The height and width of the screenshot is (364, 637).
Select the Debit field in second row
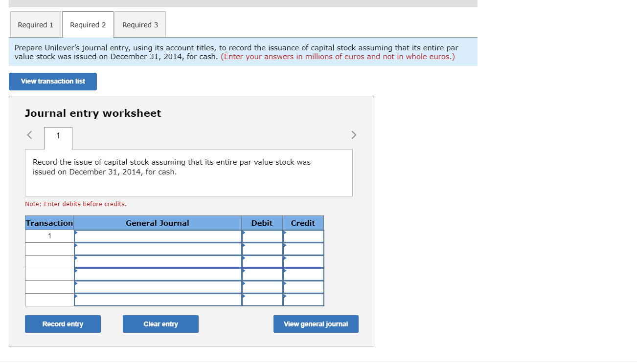coord(262,249)
